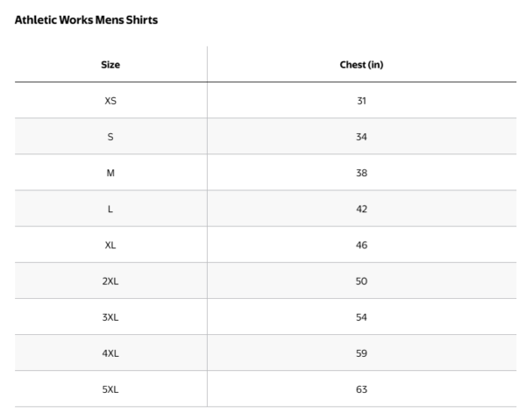Click the S size cell
526x420 pixels.
pyautogui.click(x=110, y=137)
